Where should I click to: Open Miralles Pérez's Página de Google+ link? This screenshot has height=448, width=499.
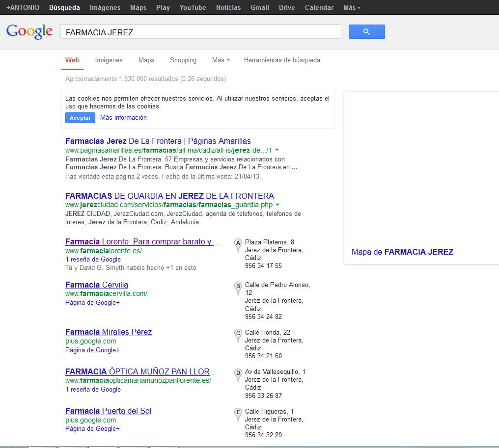pos(92,350)
